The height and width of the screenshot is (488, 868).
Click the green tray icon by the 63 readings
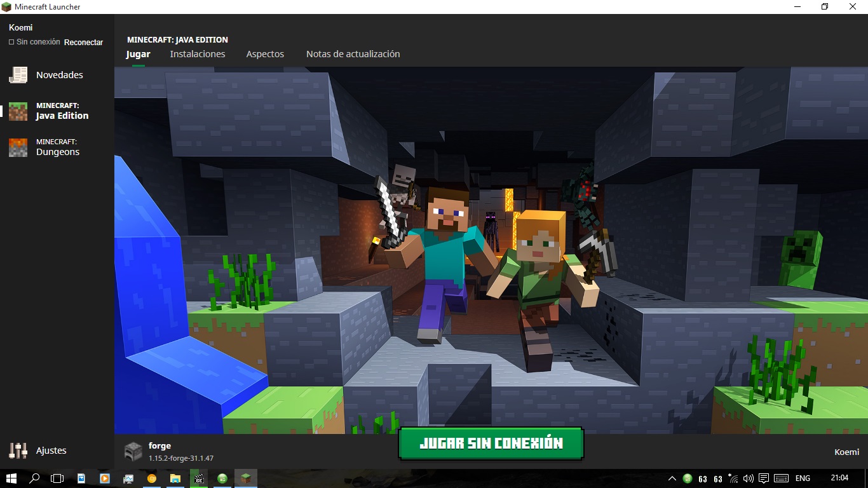[x=688, y=478]
